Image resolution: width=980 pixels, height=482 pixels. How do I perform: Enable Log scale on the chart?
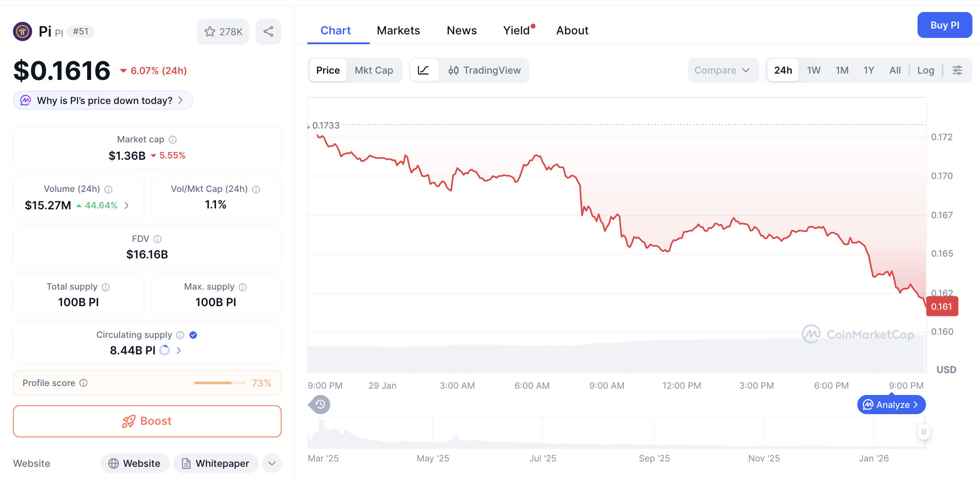pos(926,70)
